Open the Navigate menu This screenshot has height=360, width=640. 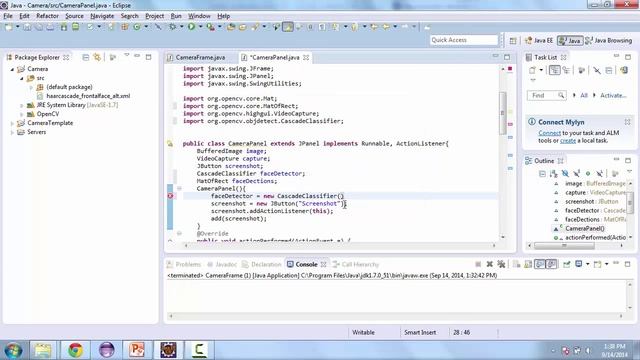click(102, 16)
